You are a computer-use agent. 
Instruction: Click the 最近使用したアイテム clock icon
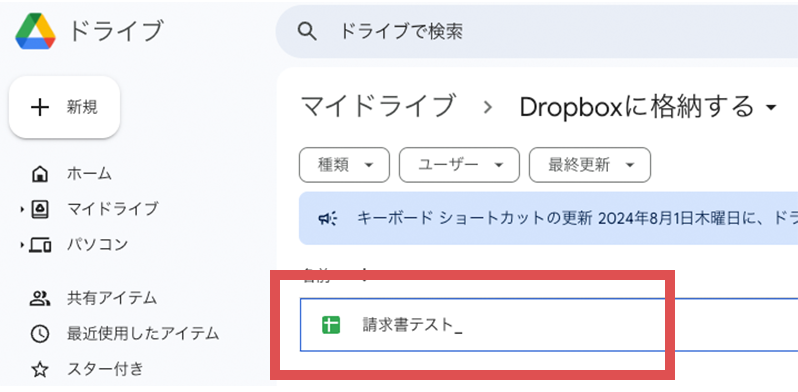[40, 334]
